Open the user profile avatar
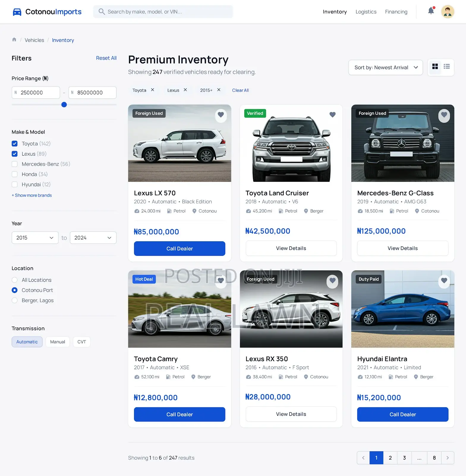 448,12
